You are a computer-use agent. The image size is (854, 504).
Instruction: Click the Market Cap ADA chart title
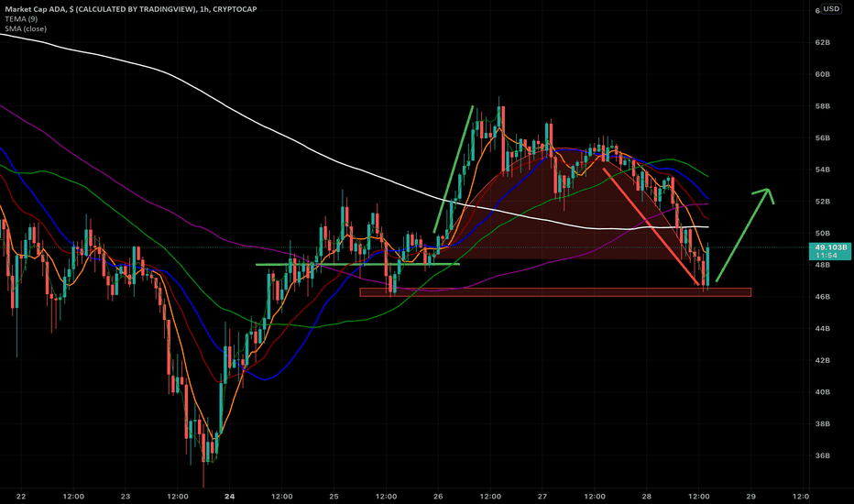(131, 9)
